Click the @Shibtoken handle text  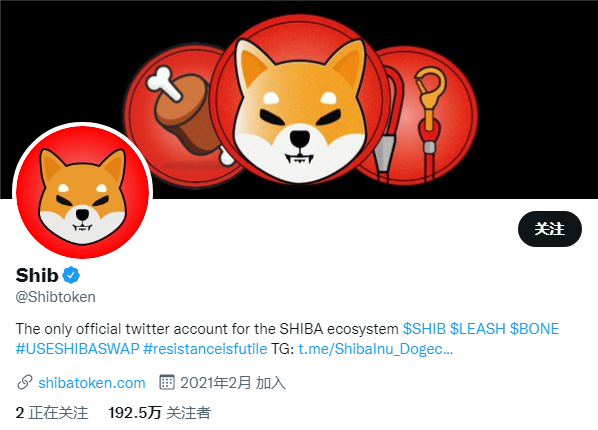coord(56,297)
